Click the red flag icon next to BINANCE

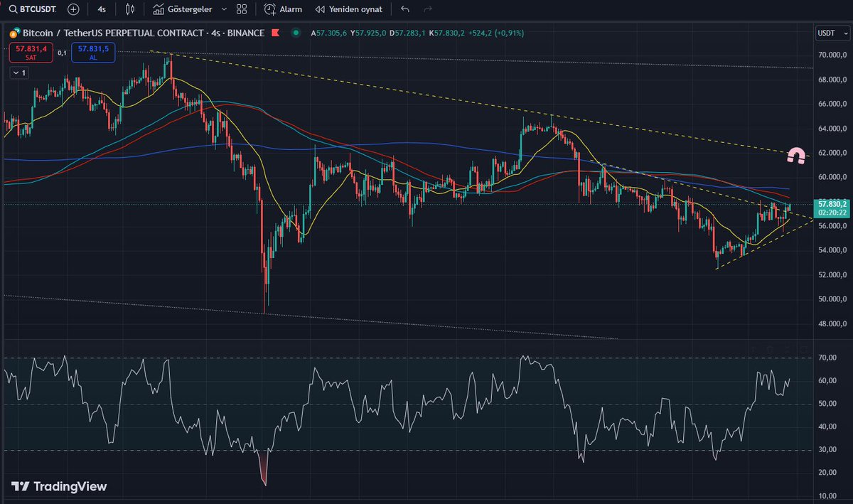[x=275, y=33]
